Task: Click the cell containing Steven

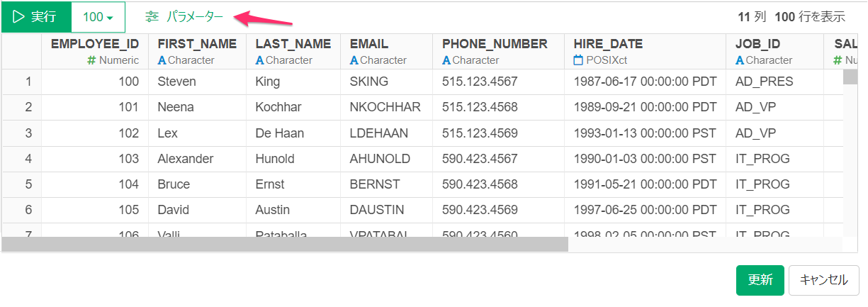Action: (198, 82)
